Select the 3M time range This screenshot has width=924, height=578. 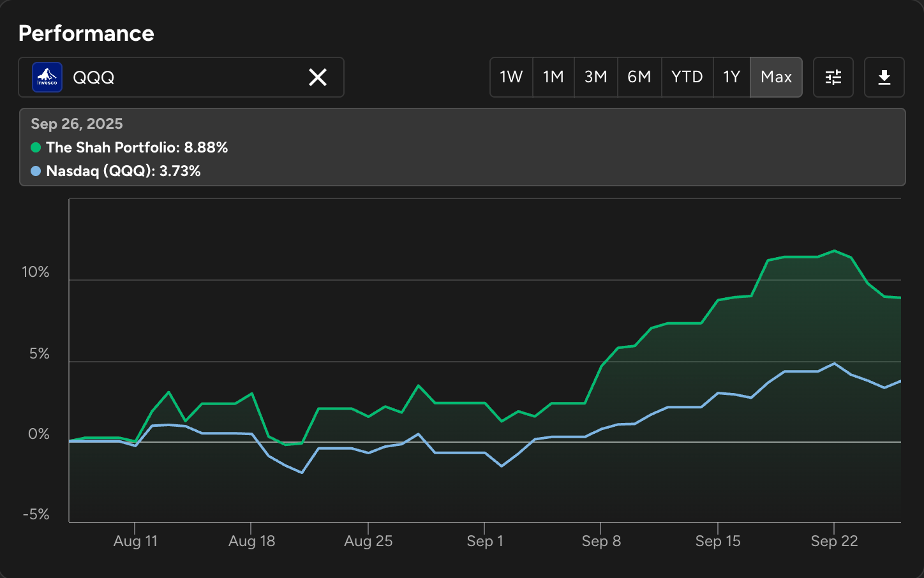pos(596,77)
